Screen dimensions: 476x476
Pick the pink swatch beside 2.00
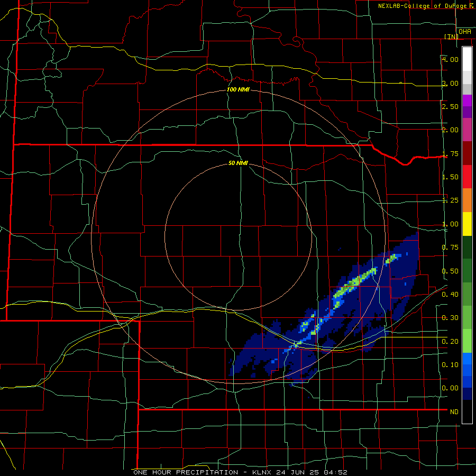(x=467, y=130)
